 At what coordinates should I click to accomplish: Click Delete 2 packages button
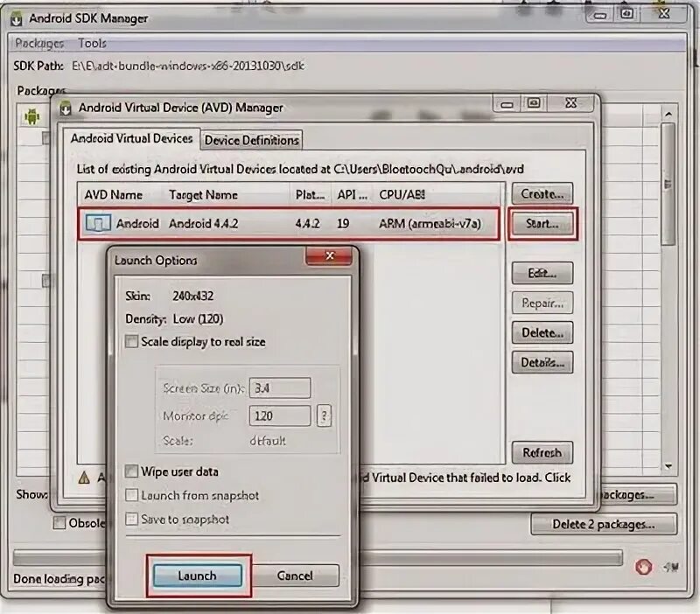coord(604,524)
